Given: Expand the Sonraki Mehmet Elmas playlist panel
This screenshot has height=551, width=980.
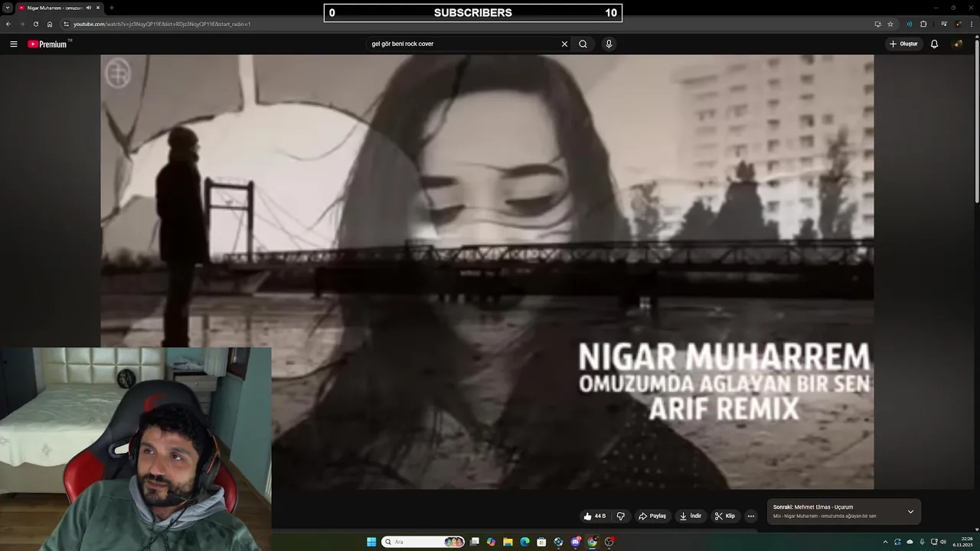Looking at the screenshot, I should 910,511.
